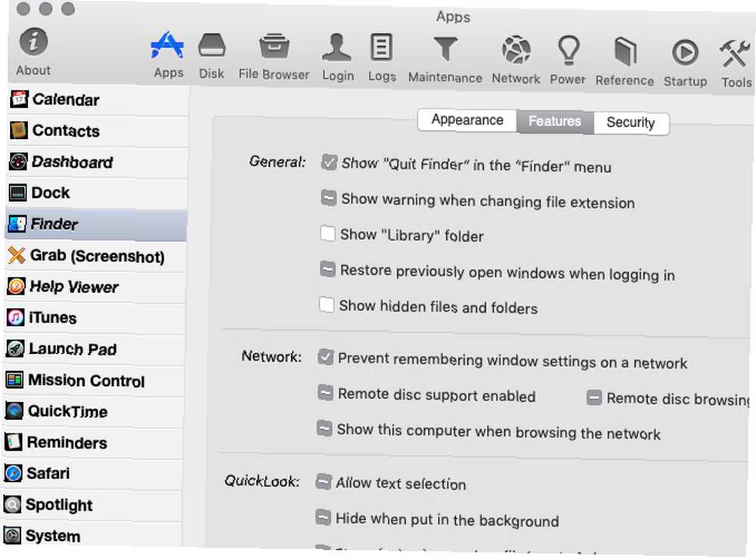This screenshot has width=756, height=559.
Task: Open the Disk toolbar icon
Action: 212,47
